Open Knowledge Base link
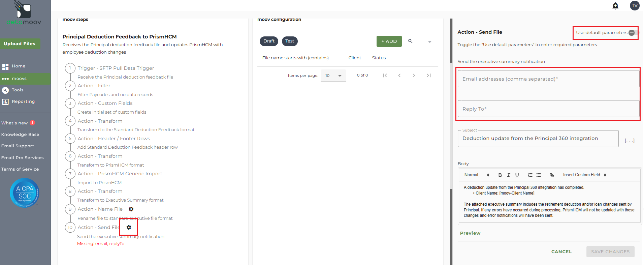 click(x=20, y=135)
